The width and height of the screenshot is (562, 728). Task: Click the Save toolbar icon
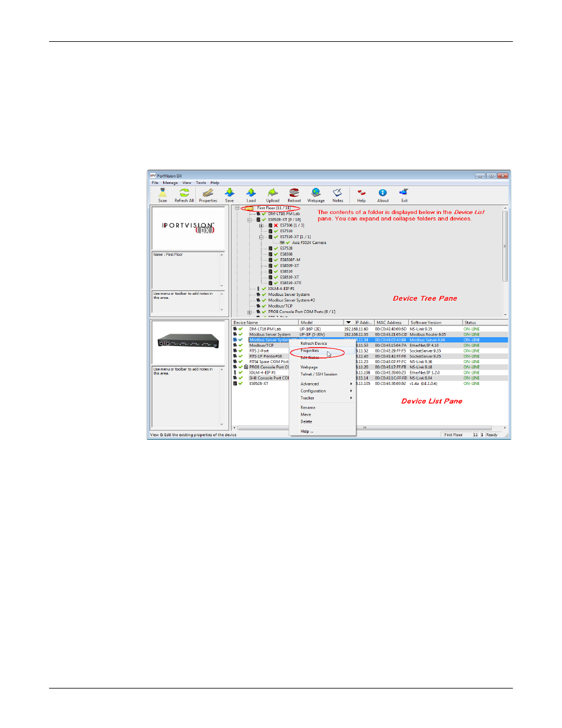coord(229,195)
